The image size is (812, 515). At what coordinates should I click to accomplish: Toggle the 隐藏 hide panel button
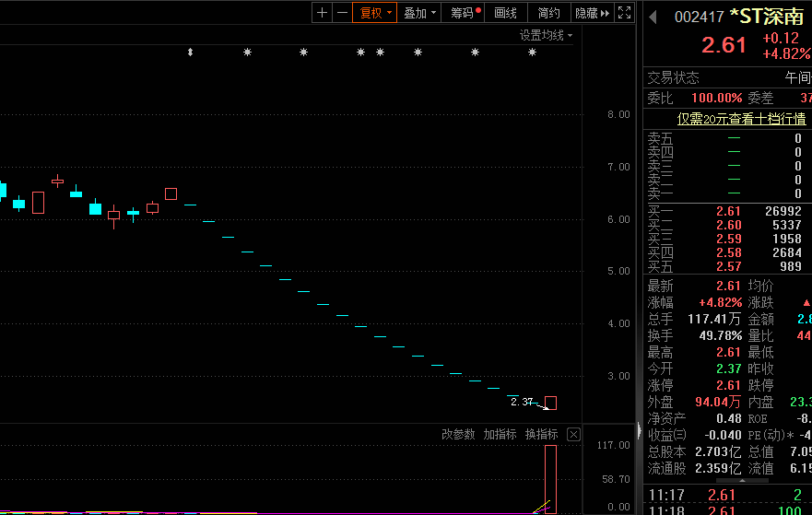pyautogui.click(x=592, y=12)
